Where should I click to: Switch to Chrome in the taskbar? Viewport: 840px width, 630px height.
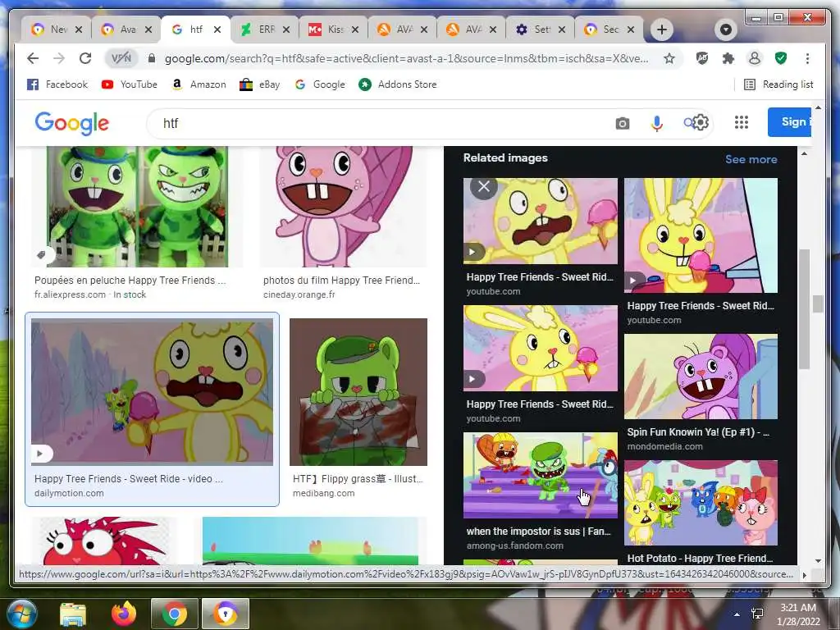click(x=175, y=614)
